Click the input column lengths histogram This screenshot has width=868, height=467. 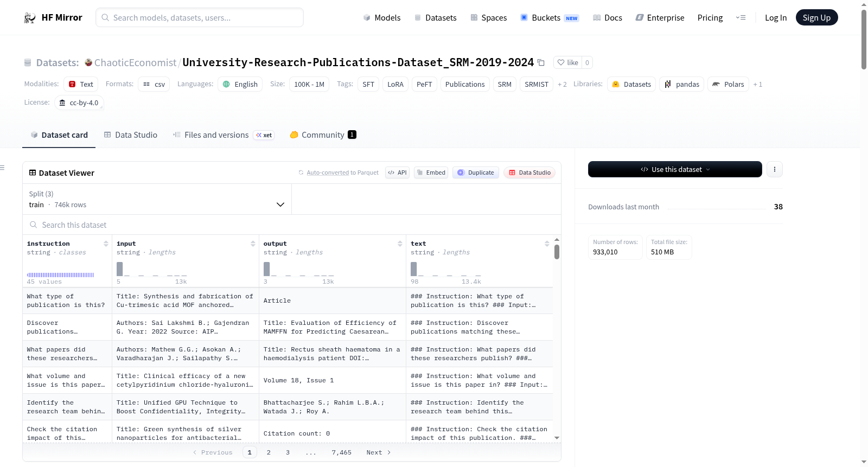point(152,269)
